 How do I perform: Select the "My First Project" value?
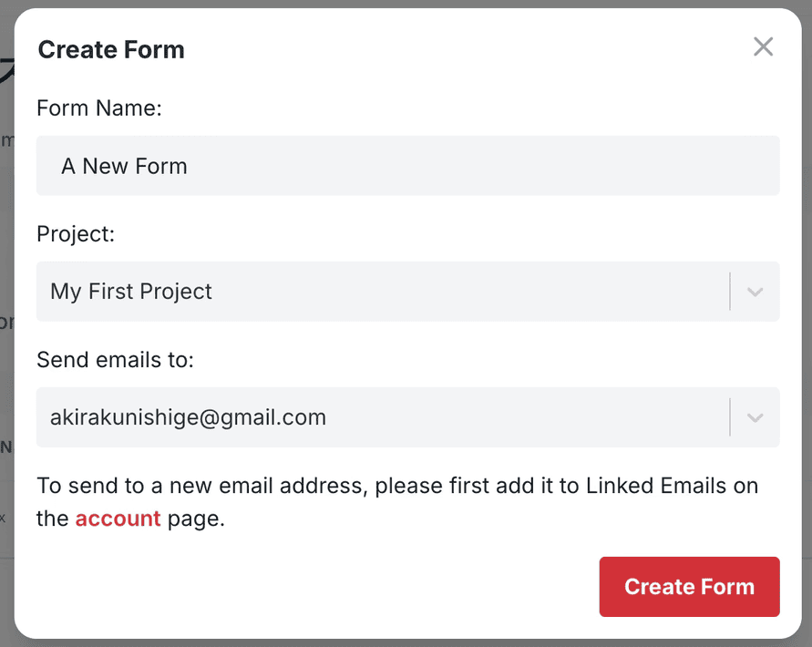(x=131, y=292)
